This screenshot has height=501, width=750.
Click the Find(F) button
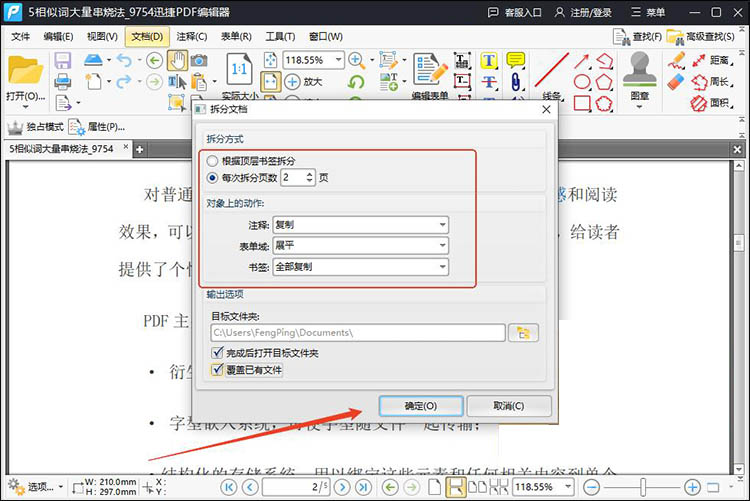pyautogui.click(x=638, y=37)
